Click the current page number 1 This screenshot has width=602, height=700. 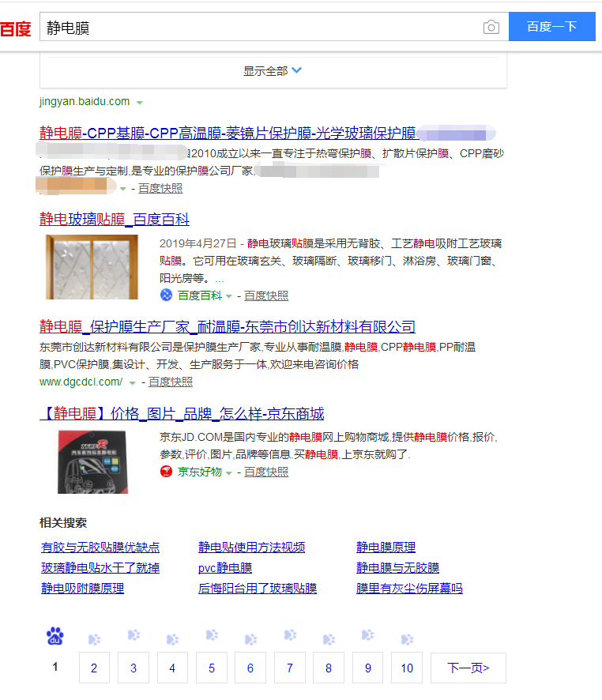(55, 668)
